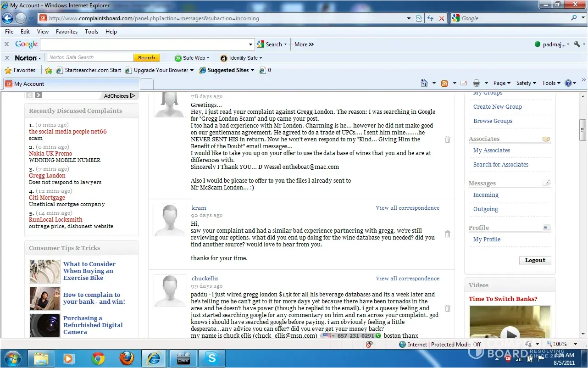
Task: Delete the message from kram using trash icon
Action: coord(448,234)
